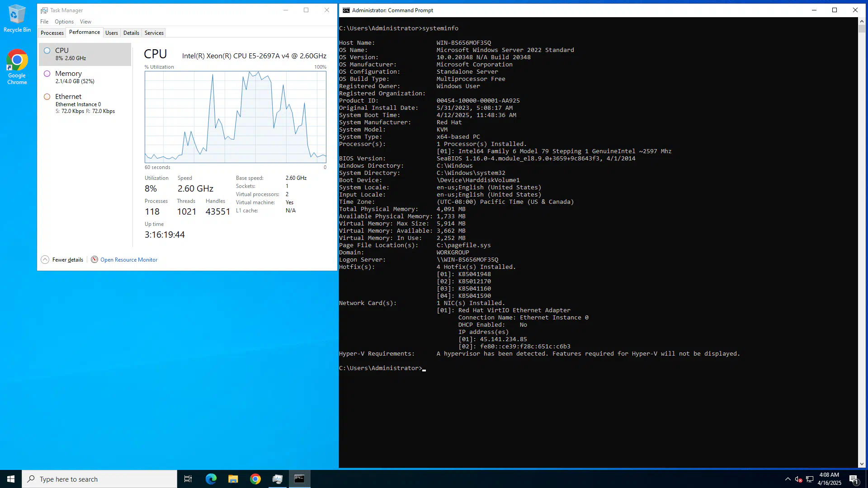Open Recycle Bin desktop icon

pos(17,18)
